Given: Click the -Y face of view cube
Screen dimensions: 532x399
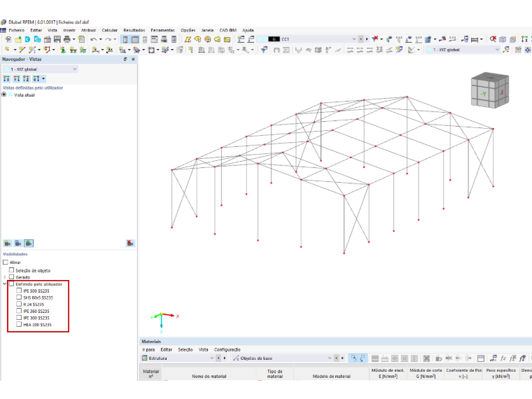Looking at the screenshot, I should (x=483, y=94).
